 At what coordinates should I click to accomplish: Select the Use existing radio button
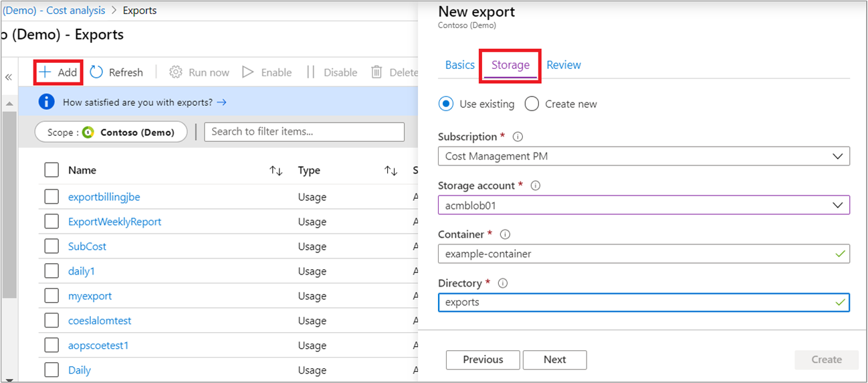[x=445, y=104]
